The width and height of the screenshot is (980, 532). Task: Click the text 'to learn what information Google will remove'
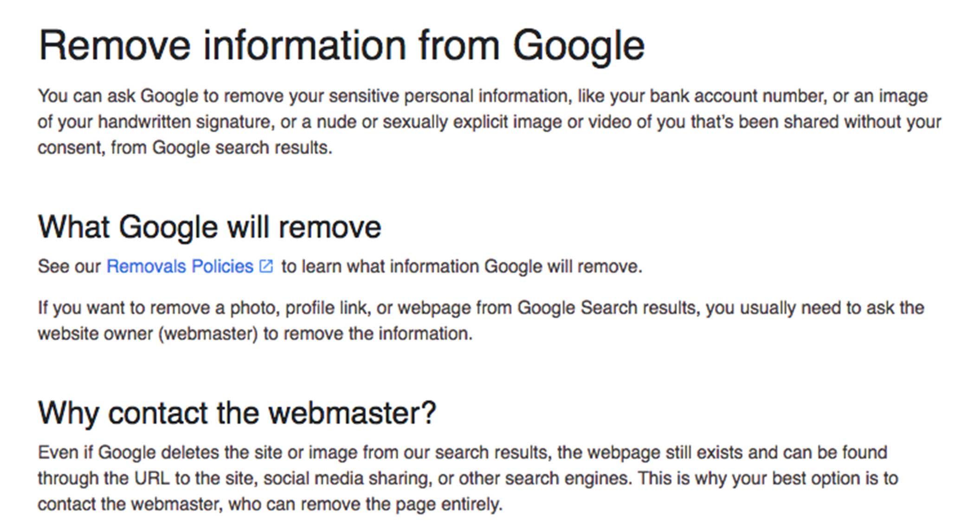[461, 266]
